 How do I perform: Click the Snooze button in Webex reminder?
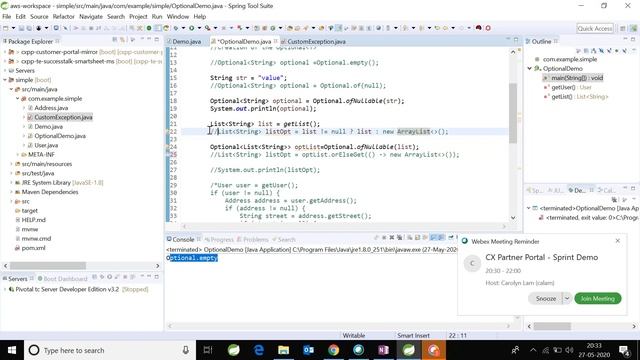[546, 299]
